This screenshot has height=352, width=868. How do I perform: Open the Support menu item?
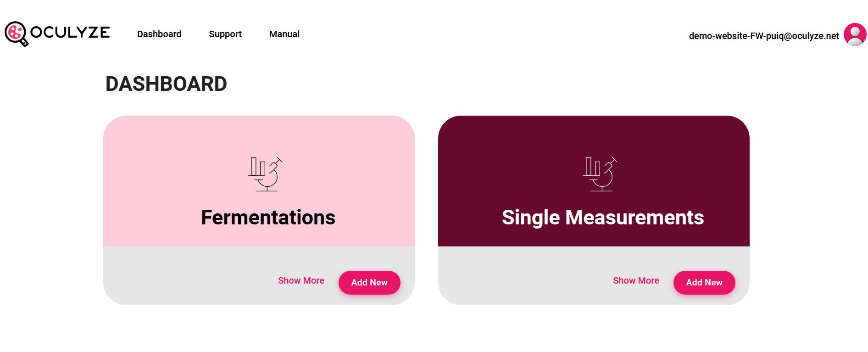[225, 34]
